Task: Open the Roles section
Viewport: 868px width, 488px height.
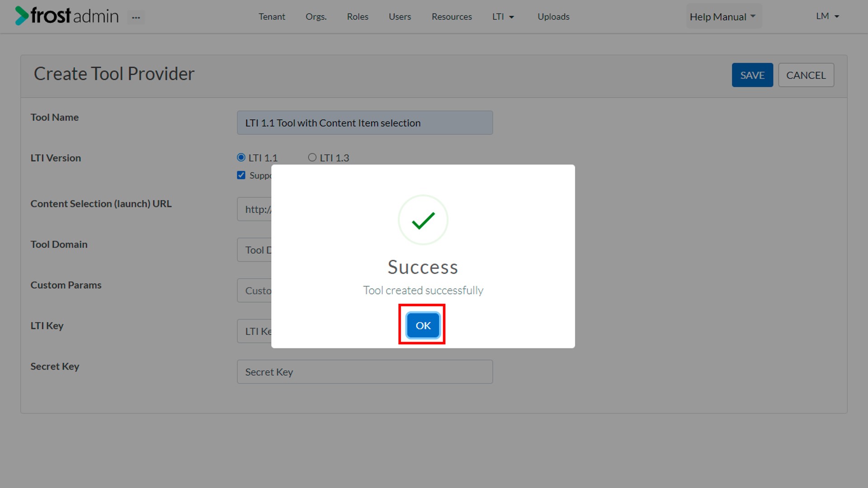Action: 358,17
